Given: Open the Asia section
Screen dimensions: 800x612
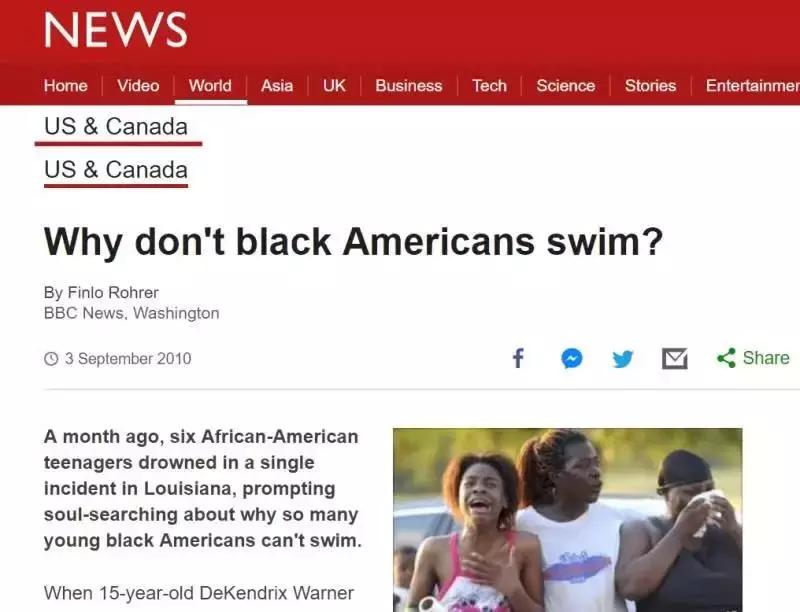Looking at the screenshot, I should point(277,85).
